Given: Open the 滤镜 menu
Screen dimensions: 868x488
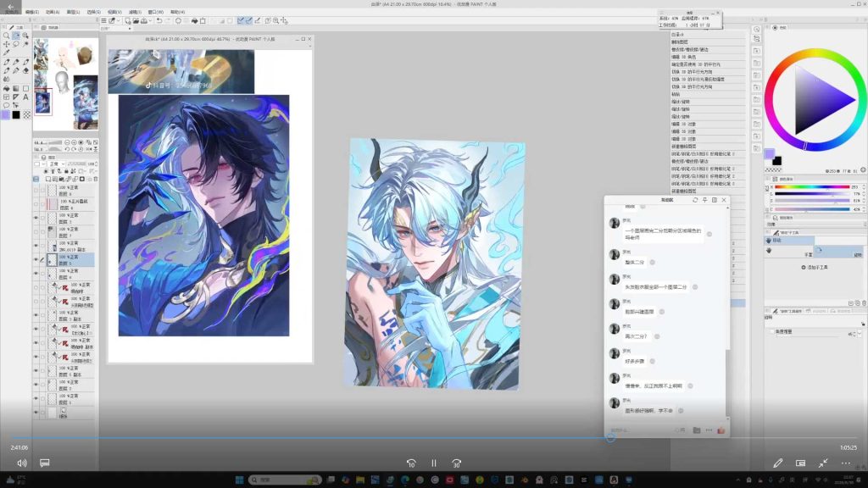Looking at the screenshot, I should (x=135, y=12).
